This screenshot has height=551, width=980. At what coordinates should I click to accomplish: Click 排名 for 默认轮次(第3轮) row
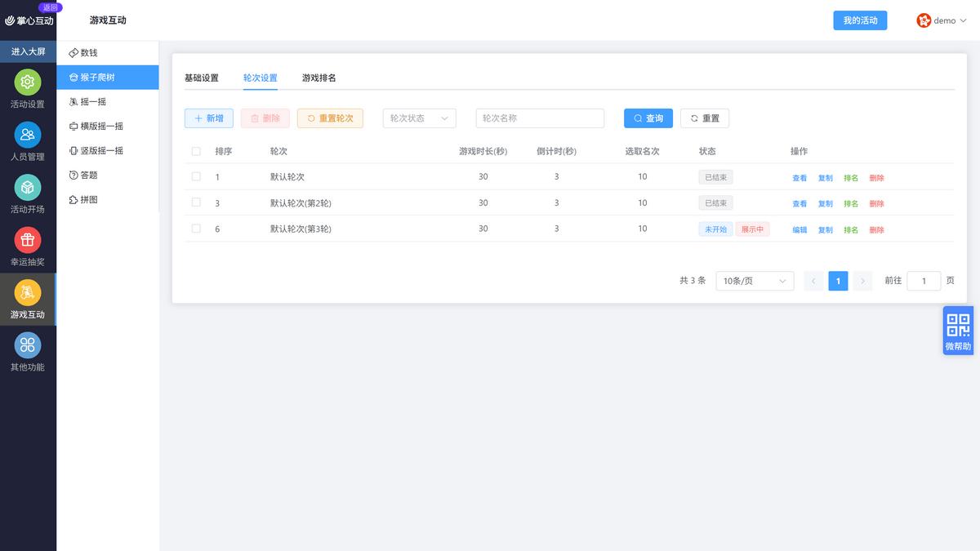click(851, 230)
